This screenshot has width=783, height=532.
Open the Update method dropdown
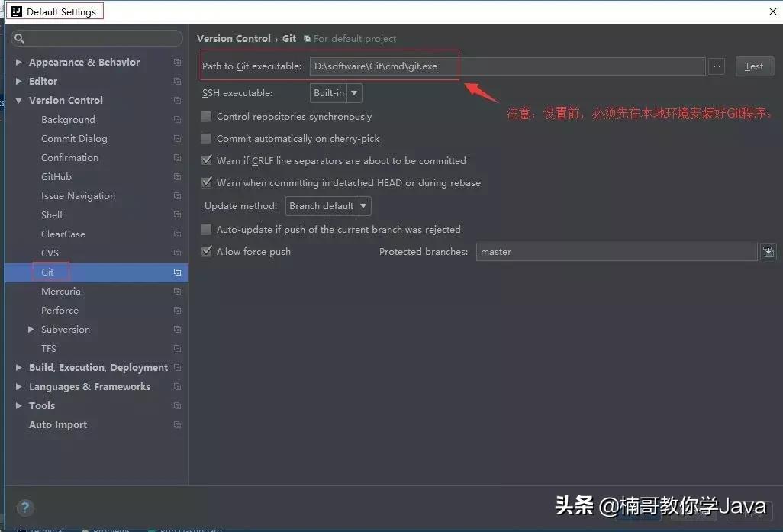(x=362, y=205)
